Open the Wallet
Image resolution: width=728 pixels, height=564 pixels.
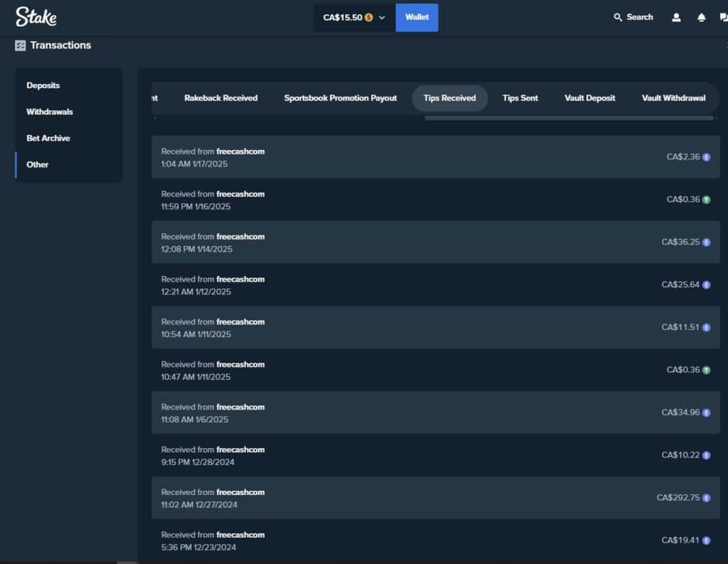pos(417,18)
